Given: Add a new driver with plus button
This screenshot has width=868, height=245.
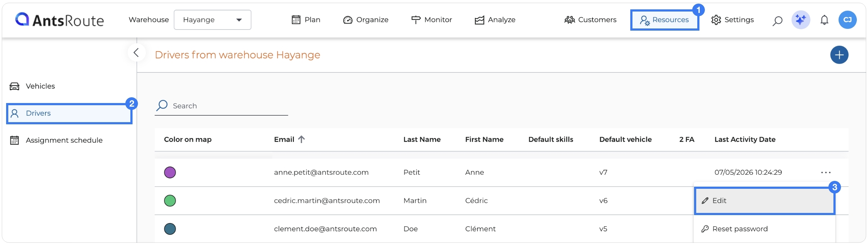Looking at the screenshot, I should coord(839,55).
